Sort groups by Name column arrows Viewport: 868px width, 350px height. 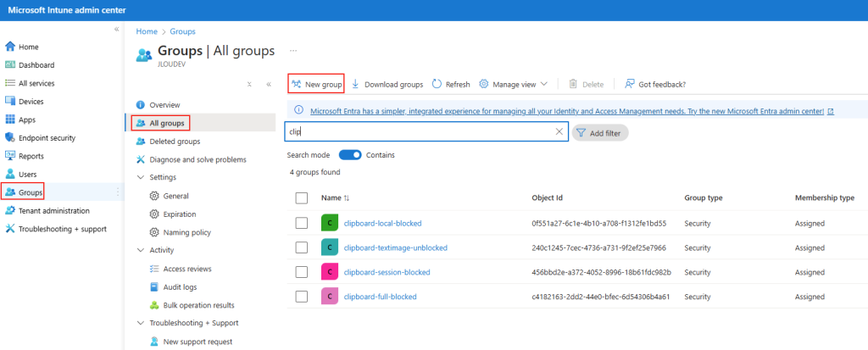pyautogui.click(x=347, y=198)
